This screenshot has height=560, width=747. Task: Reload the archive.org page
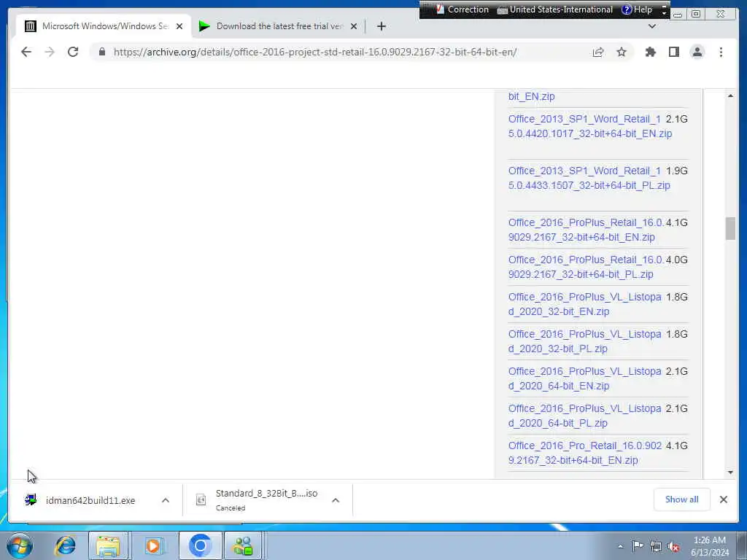(x=73, y=52)
